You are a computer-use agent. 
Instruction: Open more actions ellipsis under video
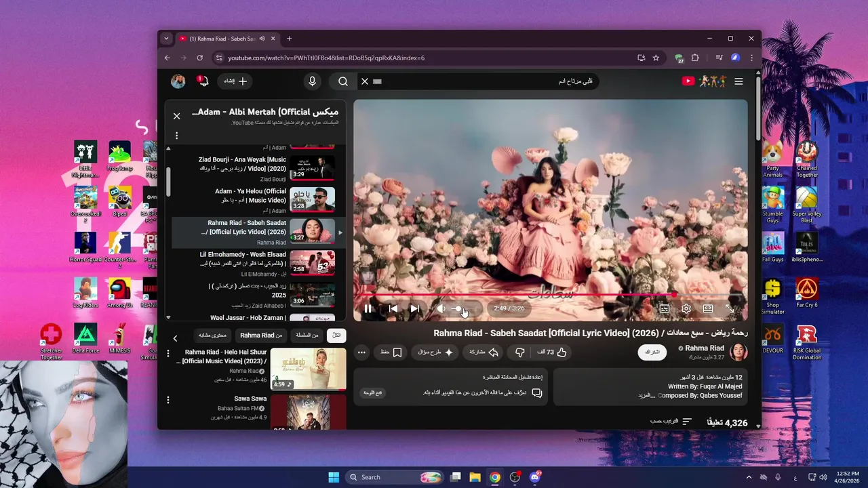[x=361, y=352]
